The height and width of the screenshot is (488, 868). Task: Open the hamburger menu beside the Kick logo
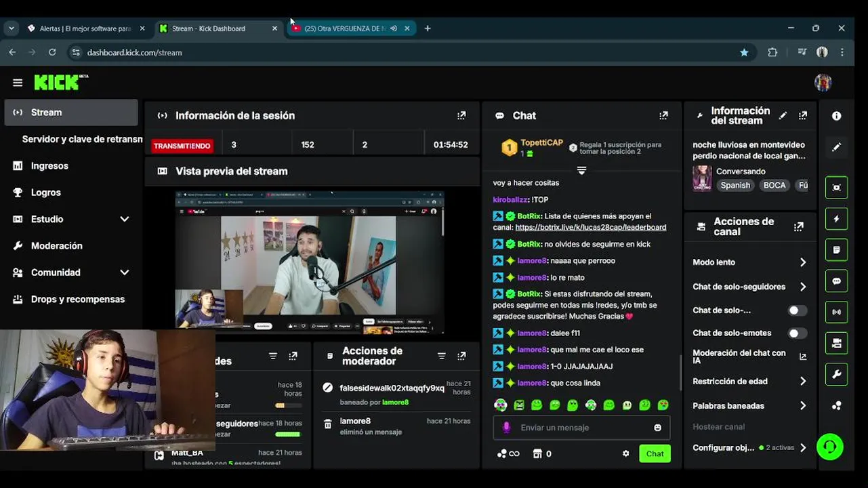tap(18, 83)
